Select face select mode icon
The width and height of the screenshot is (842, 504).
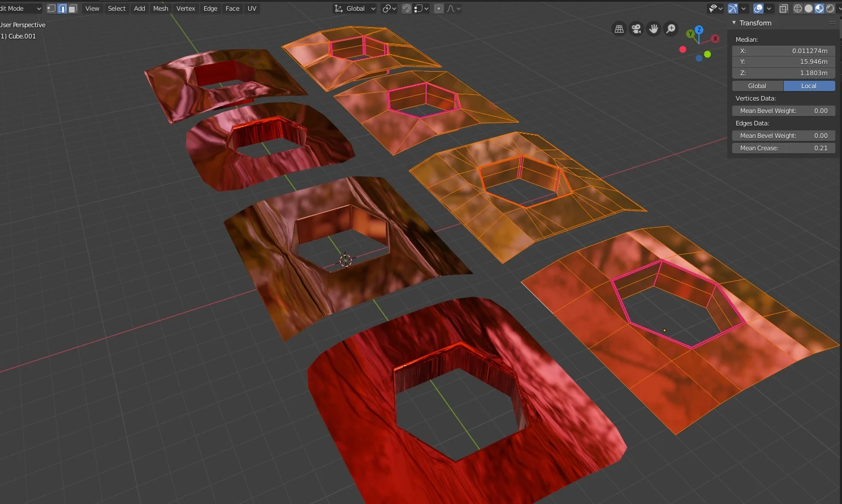73,8
